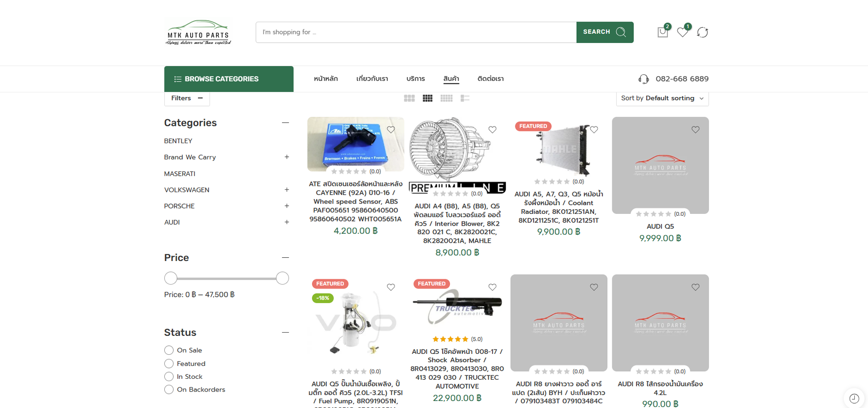Open the ติดต่อเรา menu item
Viewport: 868px width, 408px height.
(x=490, y=79)
